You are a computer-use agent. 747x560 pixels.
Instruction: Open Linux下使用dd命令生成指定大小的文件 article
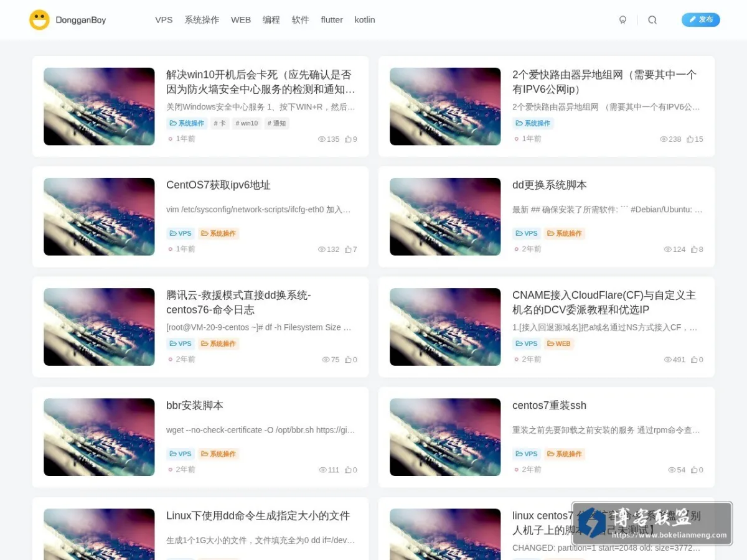(258, 515)
